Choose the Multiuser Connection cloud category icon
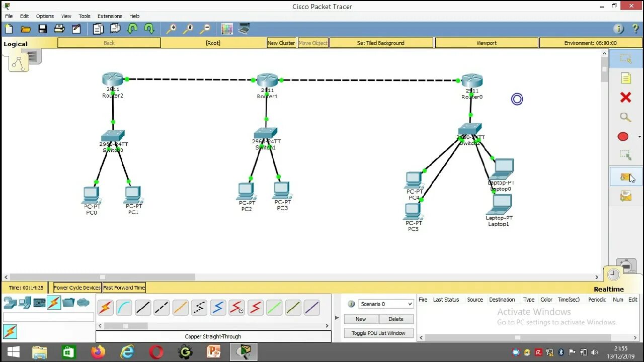Screen dimensions: 644x362 (x=83, y=303)
